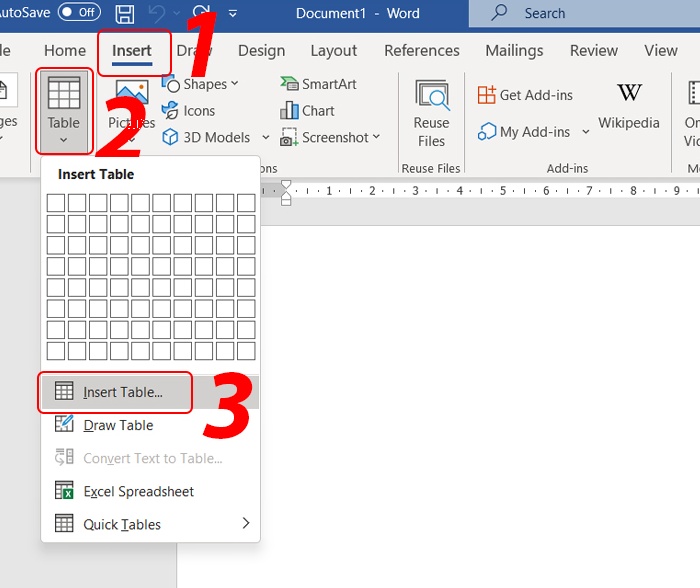The width and height of the screenshot is (700, 588).
Task: Insert a SmartArt graphic
Action: click(318, 84)
